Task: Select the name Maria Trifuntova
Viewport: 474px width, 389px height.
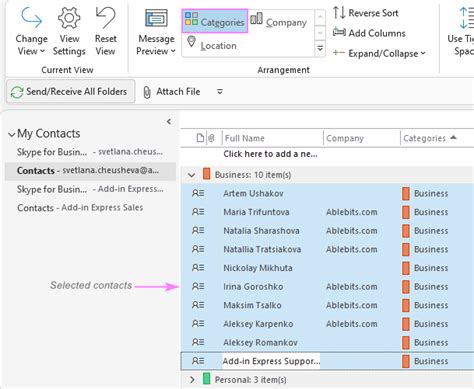Action: pyautogui.click(x=256, y=212)
